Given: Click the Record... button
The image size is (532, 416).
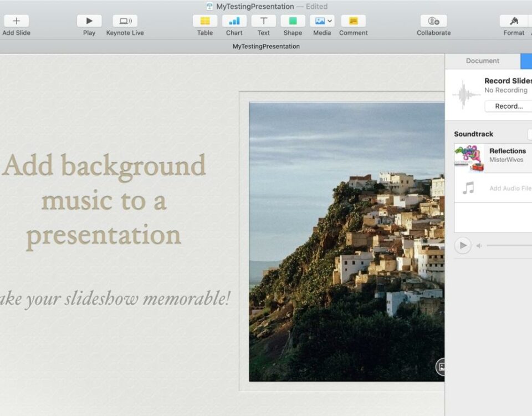Looking at the screenshot, I should click(x=509, y=106).
